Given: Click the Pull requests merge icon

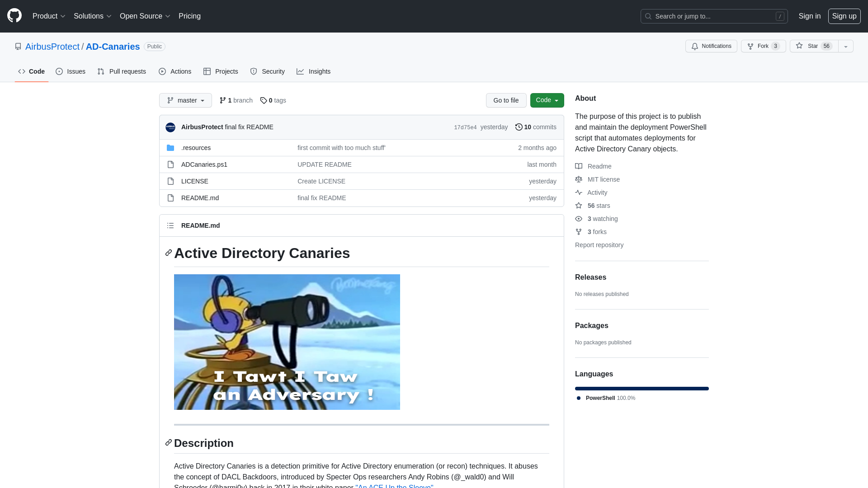Looking at the screenshot, I should tap(101, 71).
